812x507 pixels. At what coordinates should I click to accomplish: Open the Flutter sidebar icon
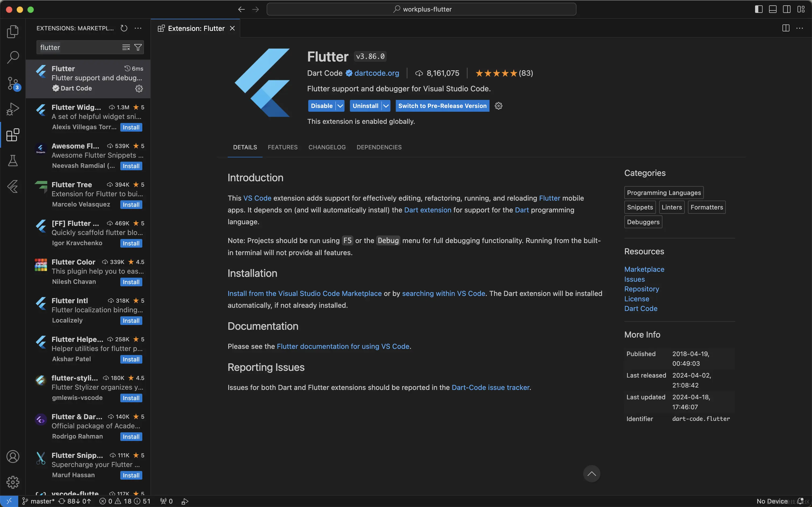click(x=13, y=186)
